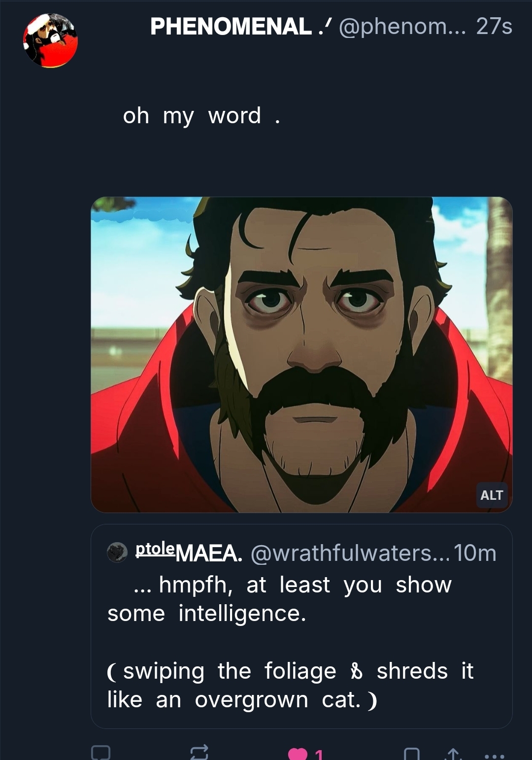Viewport: 532px width, 760px height.
Task: Tap the 27s timestamp
Action: click(494, 27)
